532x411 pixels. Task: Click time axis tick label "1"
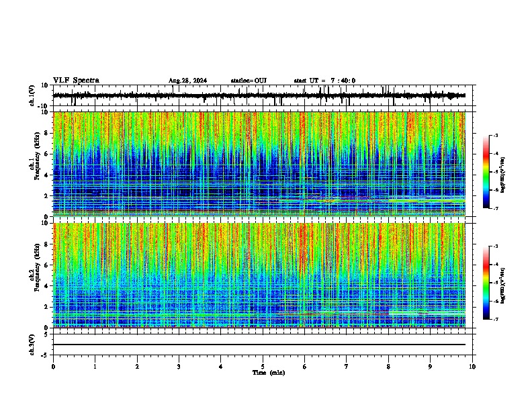95,367
